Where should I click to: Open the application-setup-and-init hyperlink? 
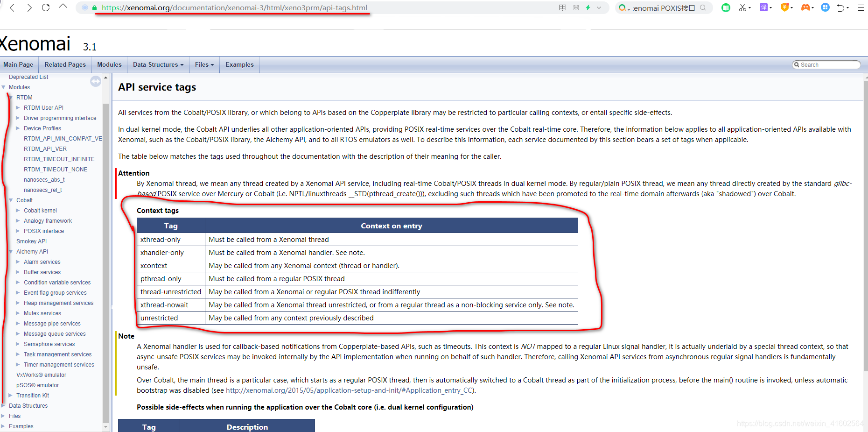350,390
